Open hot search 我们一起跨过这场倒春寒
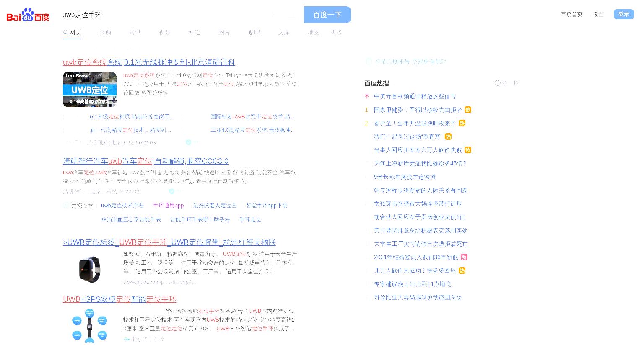The height and width of the screenshot is (345, 644). [408, 136]
